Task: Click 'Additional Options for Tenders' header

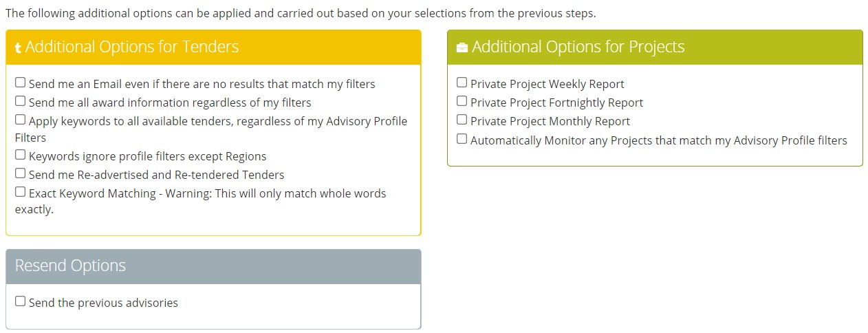Action: (213, 47)
